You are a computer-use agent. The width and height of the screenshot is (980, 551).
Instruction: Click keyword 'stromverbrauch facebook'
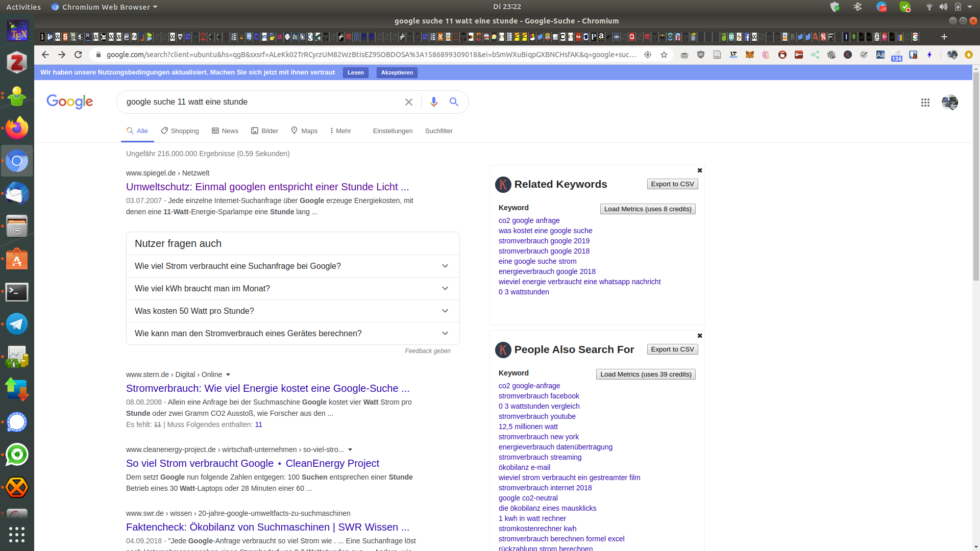pos(538,396)
